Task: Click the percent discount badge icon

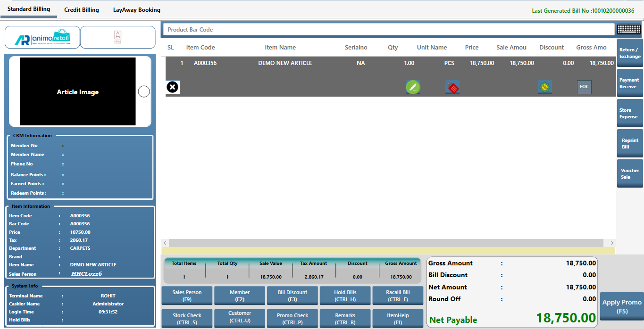Action: tap(545, 87)
